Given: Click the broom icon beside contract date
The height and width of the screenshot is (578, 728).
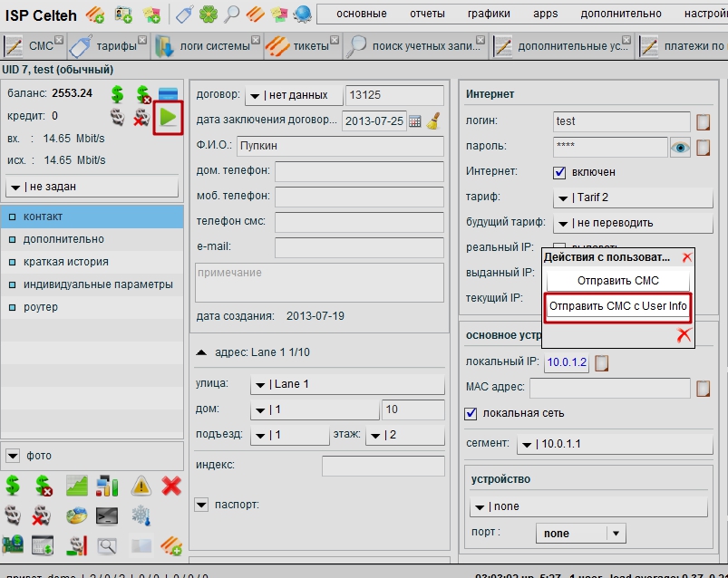Looking at the screenshot, I should [x=433, y=121].
